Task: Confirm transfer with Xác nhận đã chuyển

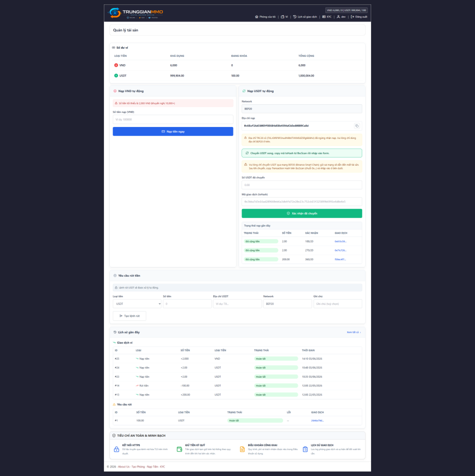Action: [x=302, y=213]
